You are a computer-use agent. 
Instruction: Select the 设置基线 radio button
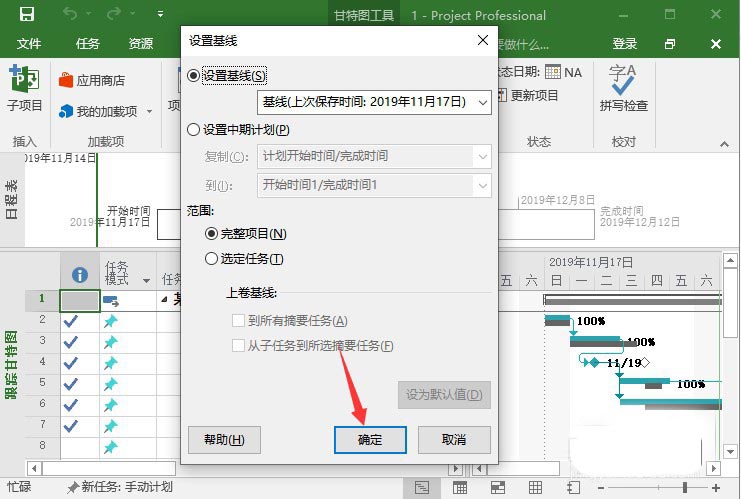click(x=195, y=76)
